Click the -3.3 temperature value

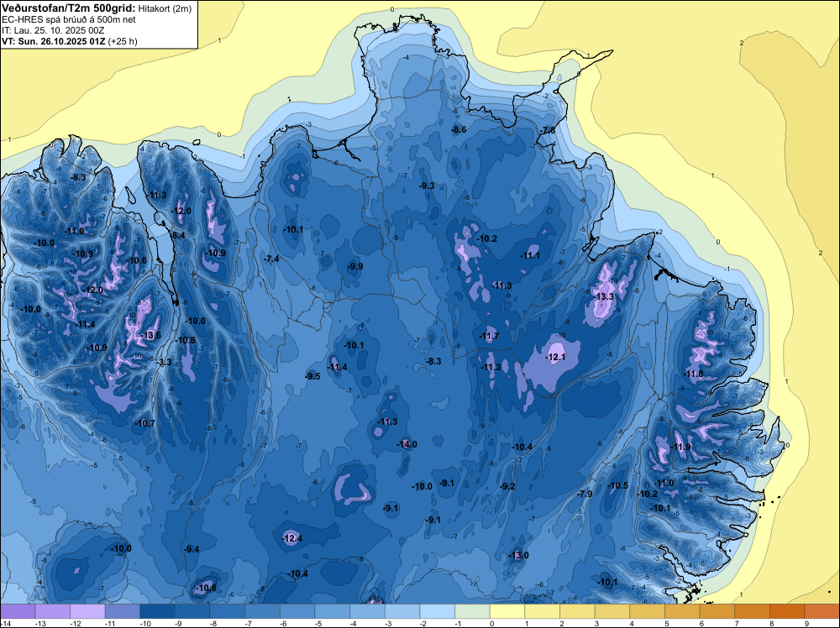(164, 363)
